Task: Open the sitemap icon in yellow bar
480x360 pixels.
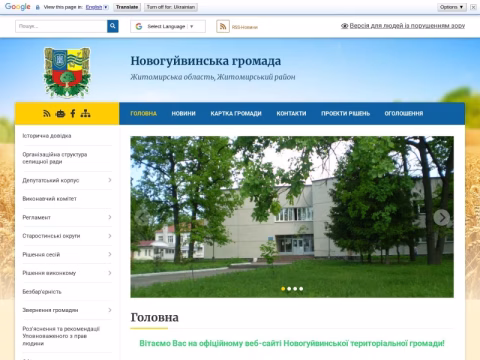Action: coord(85,114)
